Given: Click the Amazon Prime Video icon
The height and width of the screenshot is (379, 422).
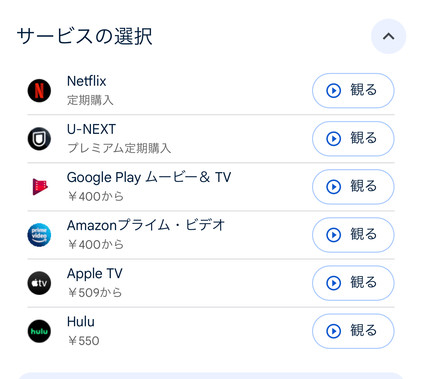Looking at the screenshot, I should click(x=39, y=235).
